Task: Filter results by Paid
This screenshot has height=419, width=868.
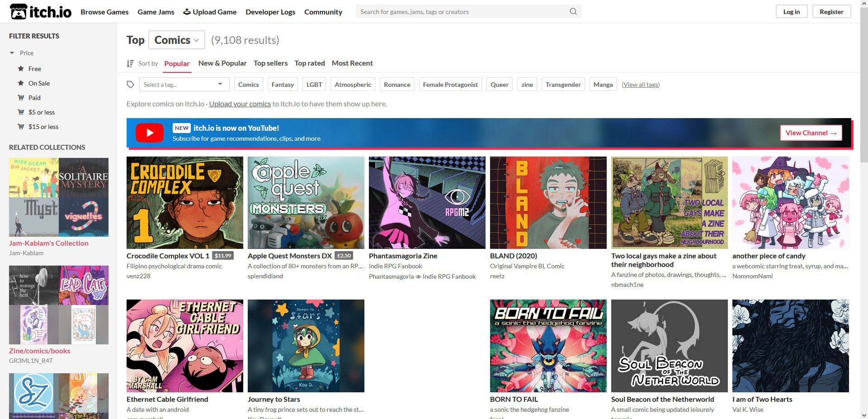Action: [34, 98]
